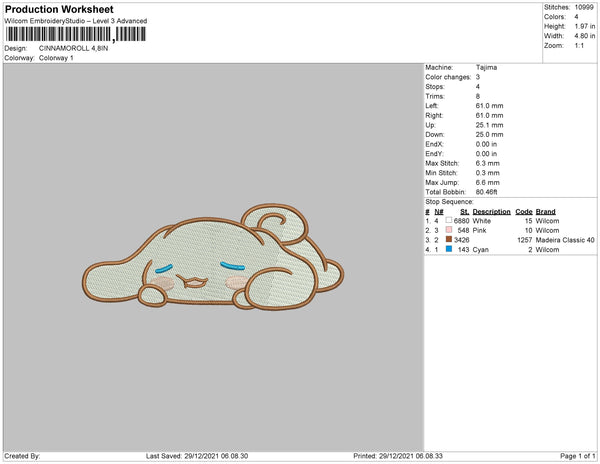Click the pink thread color swatch
Viewport: 600px width, 464px height.
tap(448, 230)
